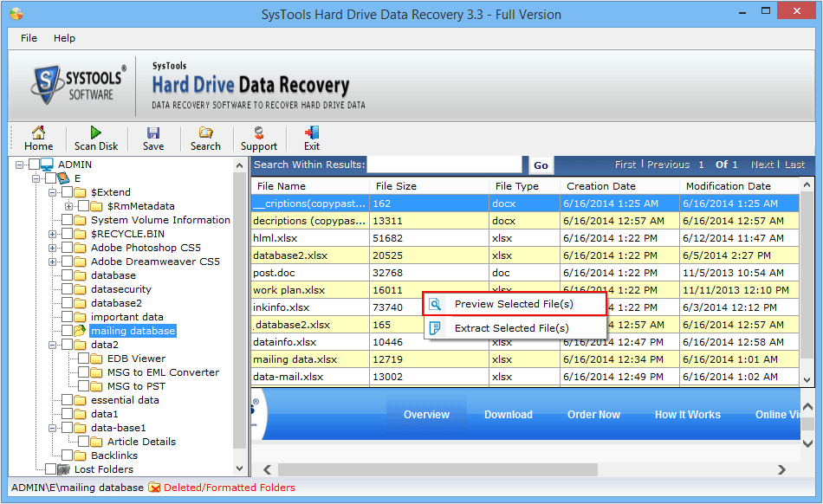Open the Support toolbar icon
823x504 pixels.
(258, 132)
